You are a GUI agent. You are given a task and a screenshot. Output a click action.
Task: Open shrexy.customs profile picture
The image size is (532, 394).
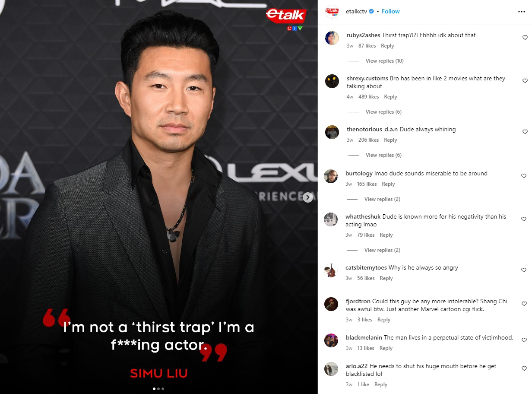332,81
